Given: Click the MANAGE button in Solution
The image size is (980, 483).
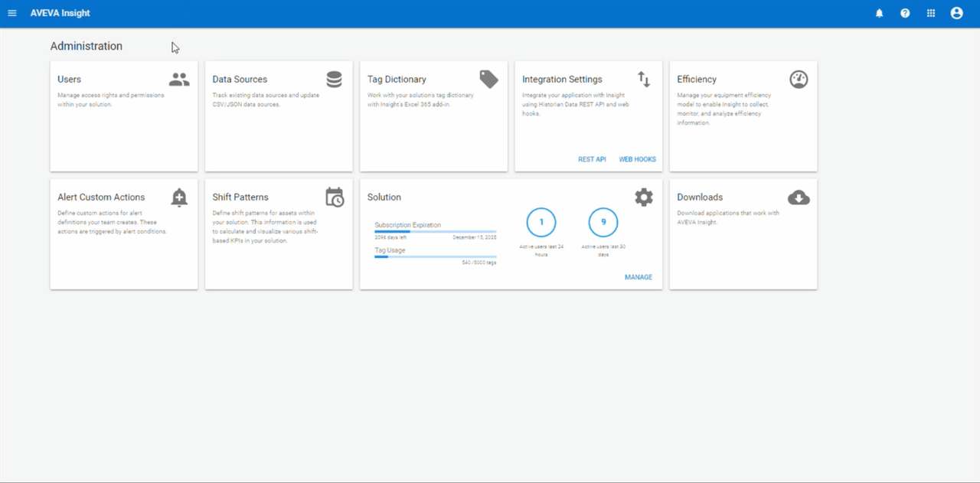Looking at the screenshot, I should tap(639, 277).
